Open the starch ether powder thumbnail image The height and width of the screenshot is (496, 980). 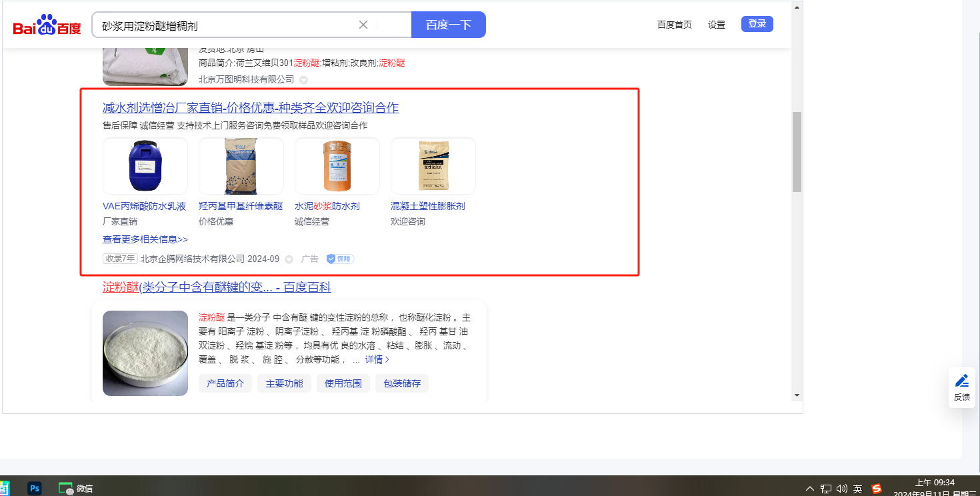click(145, 353)
